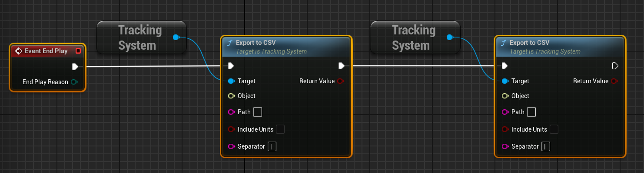Click first Tracking System variable output pin
Image resolution: width=644 pixels, height=173 pixels.
point(176,37)
